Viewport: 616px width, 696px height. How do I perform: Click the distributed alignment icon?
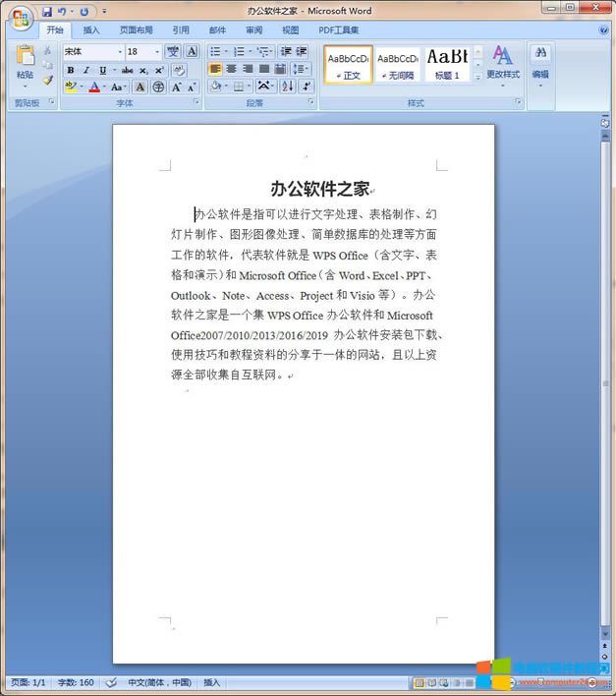click(280, 69)
